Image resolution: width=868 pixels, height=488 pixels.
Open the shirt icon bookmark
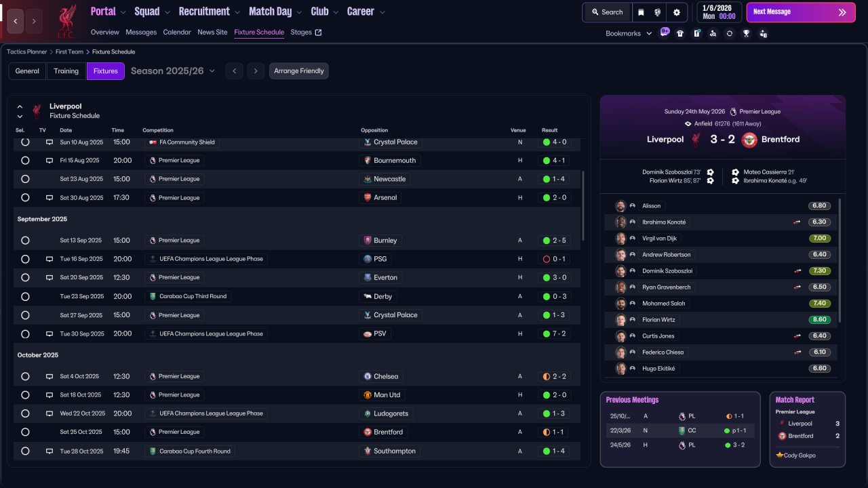click(x=680, y=33)
